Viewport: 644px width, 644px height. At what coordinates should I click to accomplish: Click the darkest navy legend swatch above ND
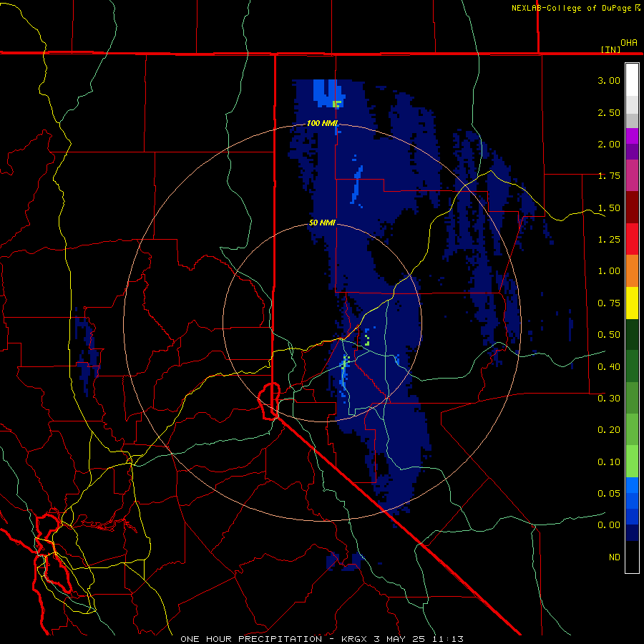point(632,532)
